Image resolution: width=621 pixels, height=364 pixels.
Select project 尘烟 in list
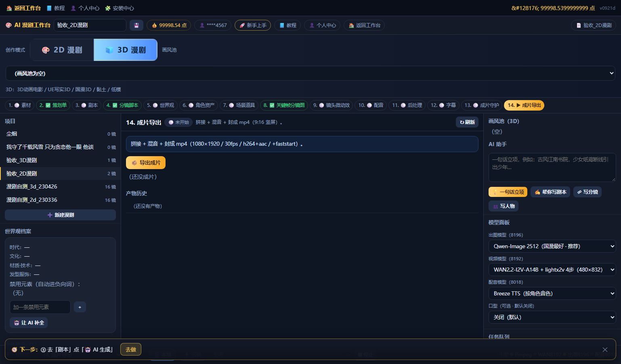click(x=61, y=134)
